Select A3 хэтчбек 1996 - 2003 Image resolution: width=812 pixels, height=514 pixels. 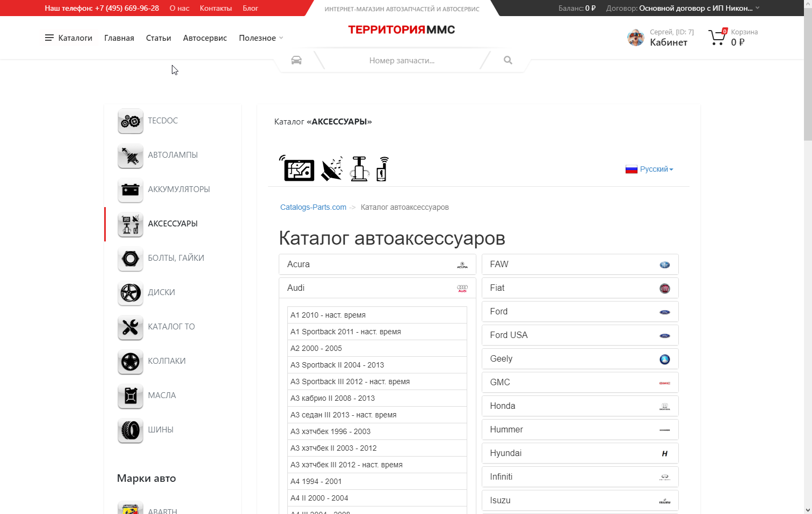click(x=377, y=431)
